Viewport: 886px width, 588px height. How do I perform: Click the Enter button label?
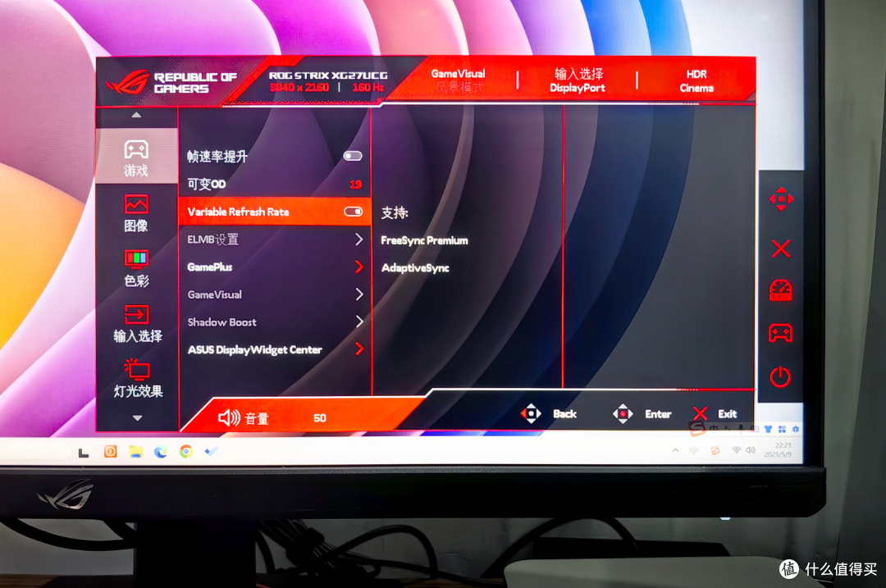coord(658,414)
